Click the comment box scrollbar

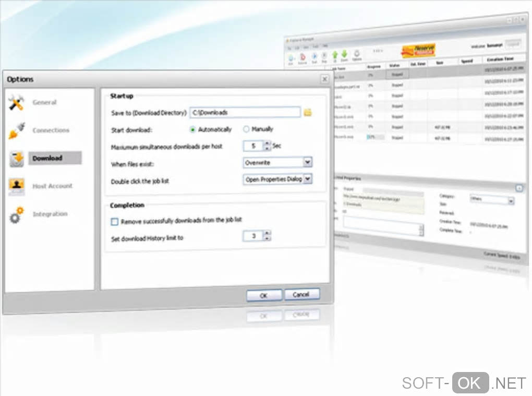tap(421, 231)
